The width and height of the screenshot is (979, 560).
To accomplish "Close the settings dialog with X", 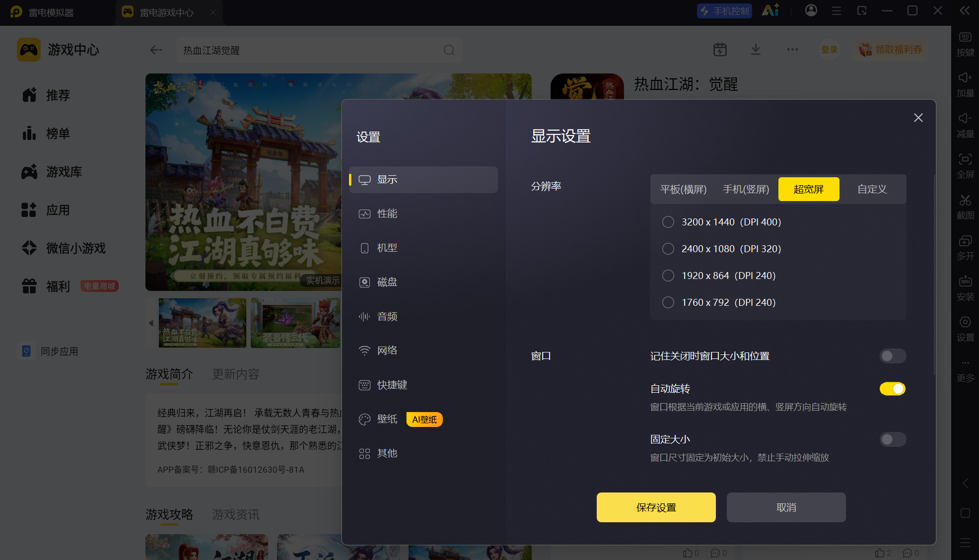I will [918, 118].
